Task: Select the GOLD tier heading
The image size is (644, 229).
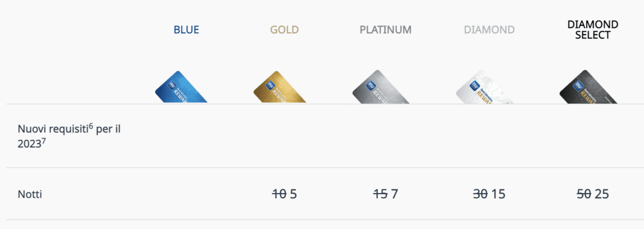Action: (x=284, y=30)
